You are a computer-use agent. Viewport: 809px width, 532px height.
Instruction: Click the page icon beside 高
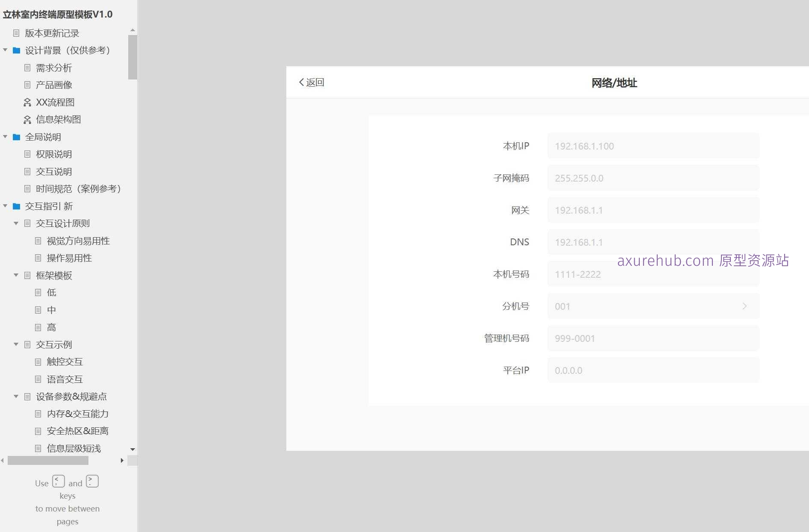click(x=38, y=327)
